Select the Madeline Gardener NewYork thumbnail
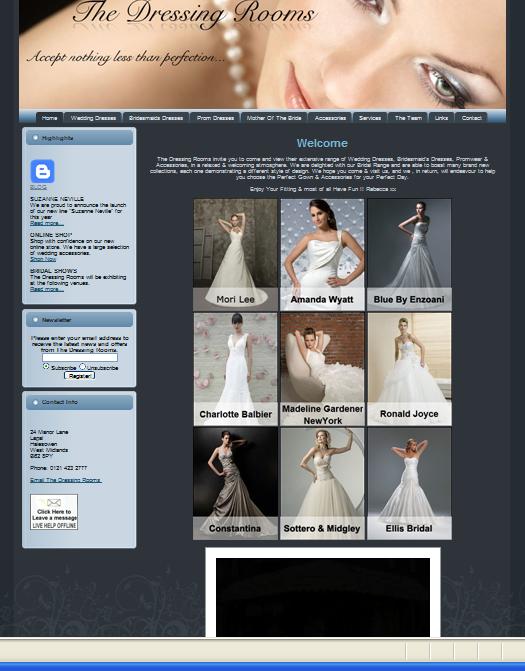525x671 pixels. point(322,369)
